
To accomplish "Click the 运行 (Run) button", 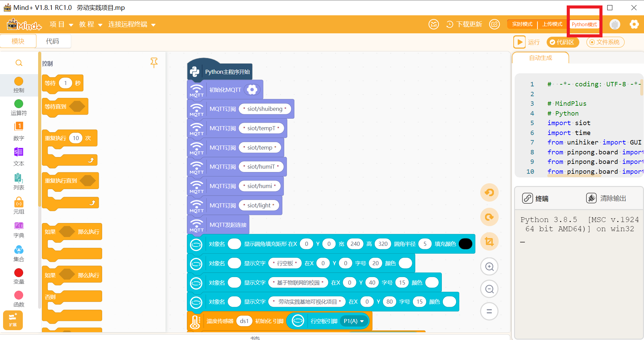I will (527, 42).
